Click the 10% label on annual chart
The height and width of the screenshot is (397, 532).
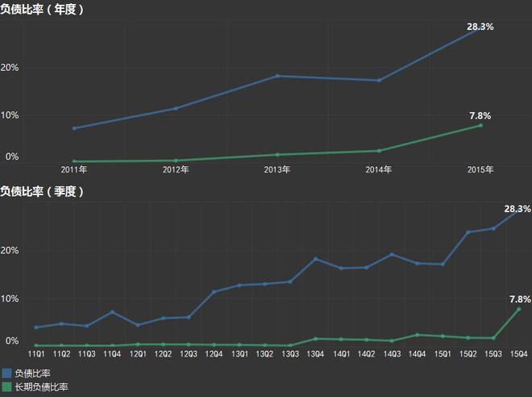[x=10, y=115]
